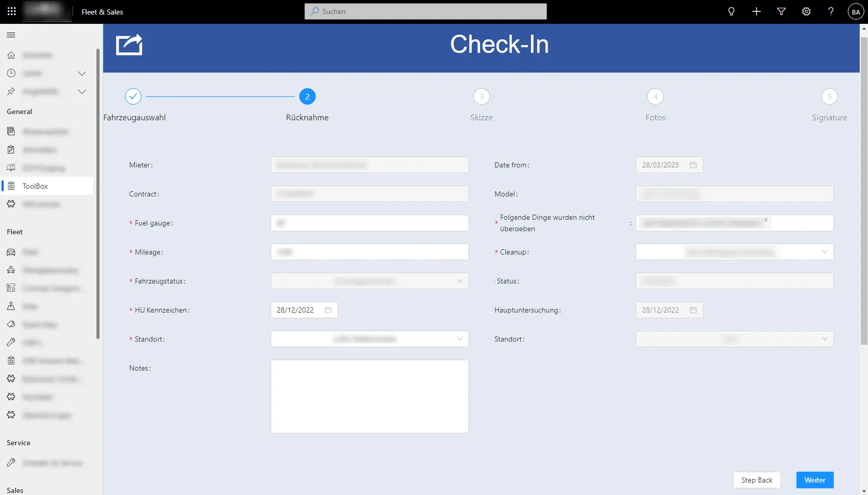Click the Step Back button
The width and height of the screenshot is (868, 495).
click(757, 479)
